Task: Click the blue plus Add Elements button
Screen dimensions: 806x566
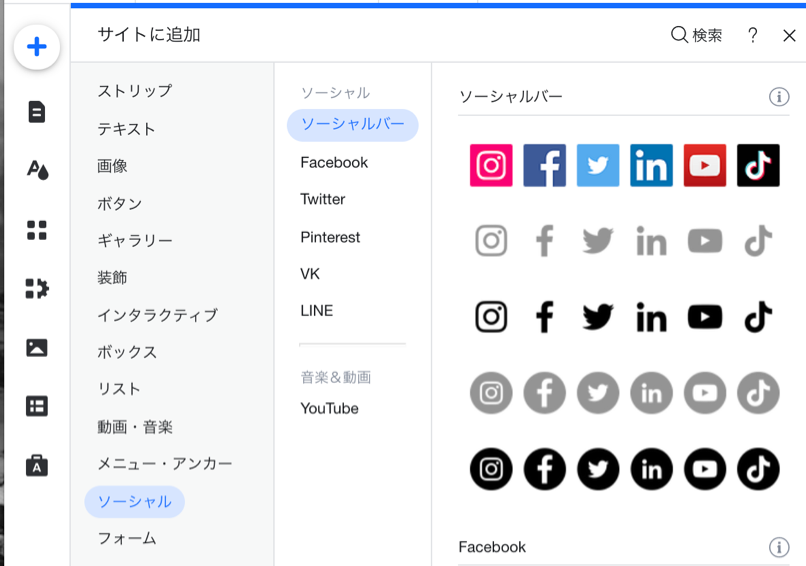Action: 36,47
